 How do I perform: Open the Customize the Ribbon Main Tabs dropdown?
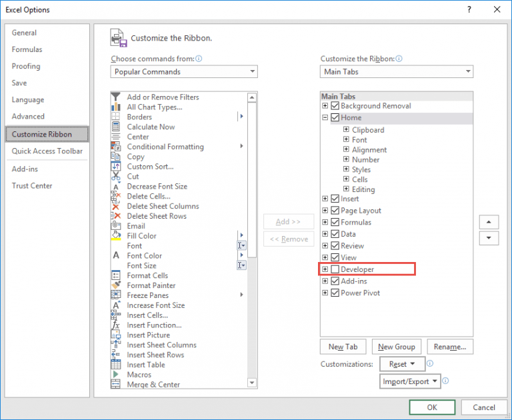(397, 71)
